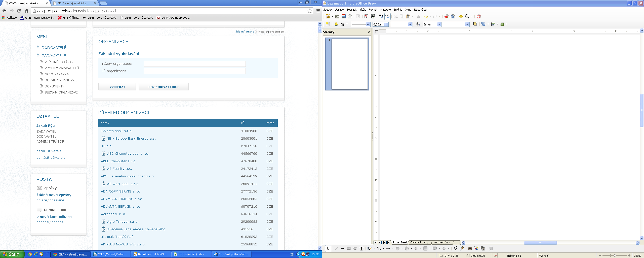644x258 pixels.
Task: Toggle Edit Points mode
Action: [x=455, y=248]
